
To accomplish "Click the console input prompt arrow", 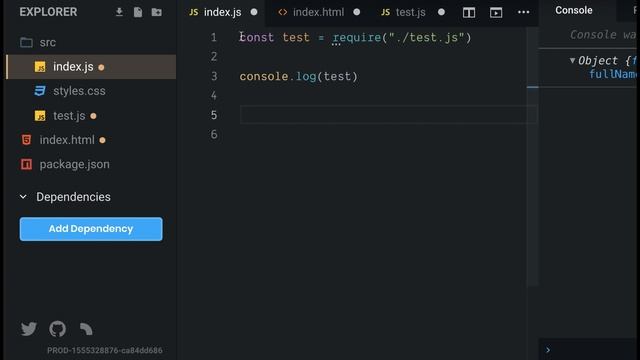I will click(x=548, y=350).
